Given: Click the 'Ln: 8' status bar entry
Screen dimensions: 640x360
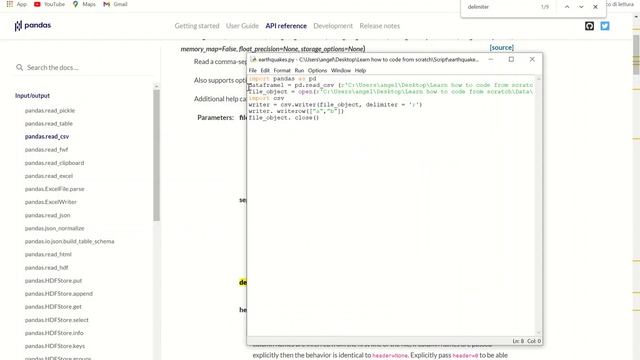Looking at the screenshot, I should point(518,341).
